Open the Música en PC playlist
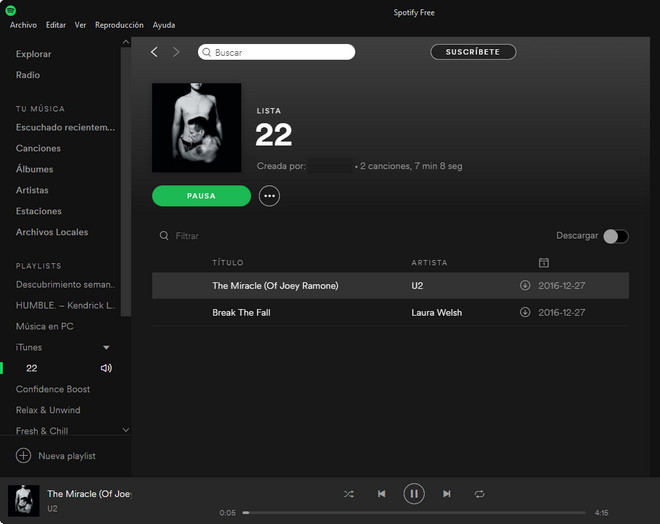Image resolution: width=660 pixels, height=524 pixels. [x=45, y=326]
